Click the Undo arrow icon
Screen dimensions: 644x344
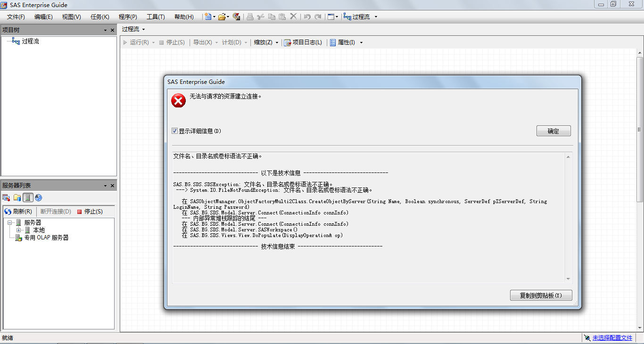307,16
